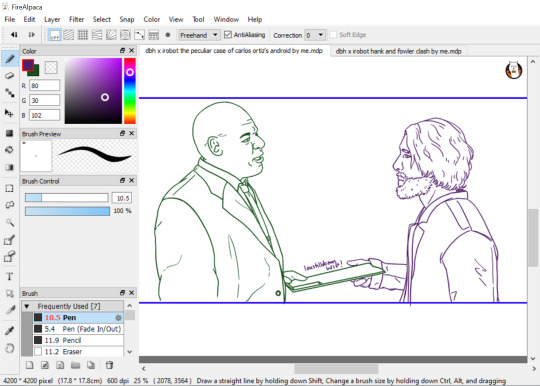Viewport: 540px width, 386px height.
Task: Toggle the AntiAliasing checkbox
Action: [227, 34]
